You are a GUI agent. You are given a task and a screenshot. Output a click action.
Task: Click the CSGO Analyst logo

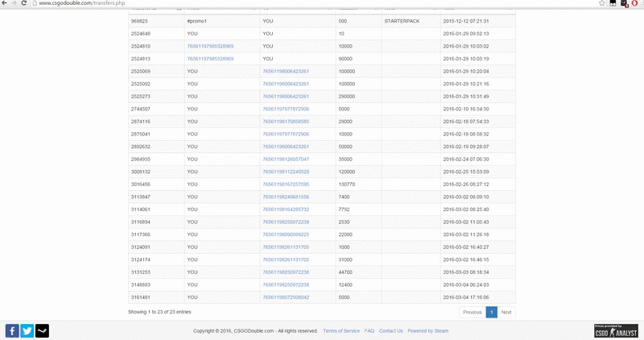(x=616, y=330)
